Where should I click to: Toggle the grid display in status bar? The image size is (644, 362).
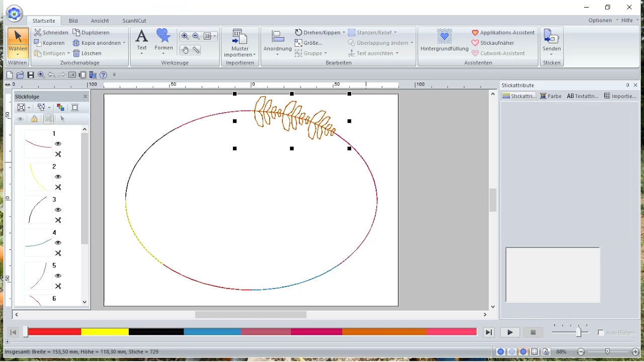[535, 351]
